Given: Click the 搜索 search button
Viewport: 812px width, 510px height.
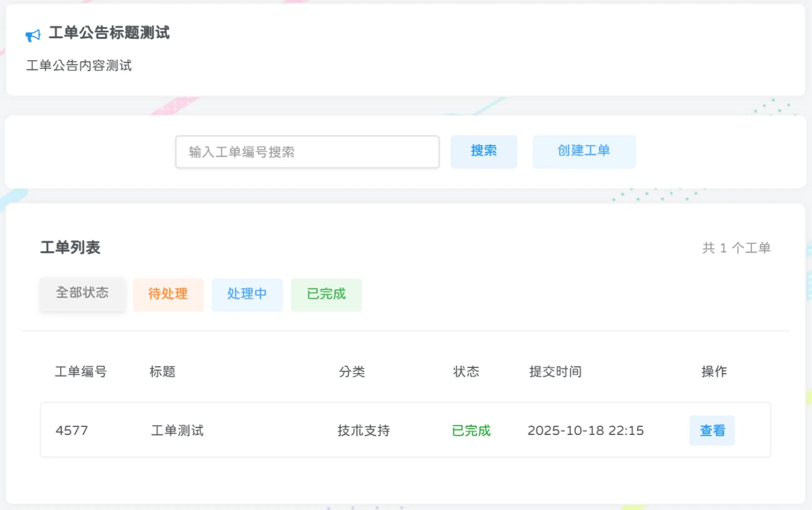Looking at the screenshot, I should (x=483, y=151).
